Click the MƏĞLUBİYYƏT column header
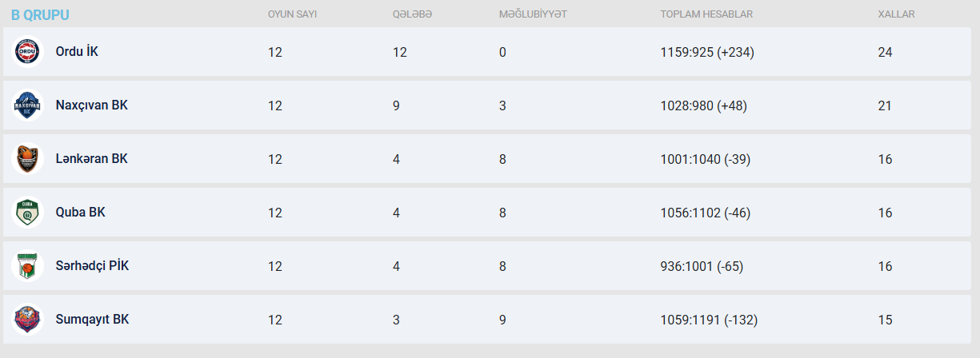 click(x=532, y=14)
